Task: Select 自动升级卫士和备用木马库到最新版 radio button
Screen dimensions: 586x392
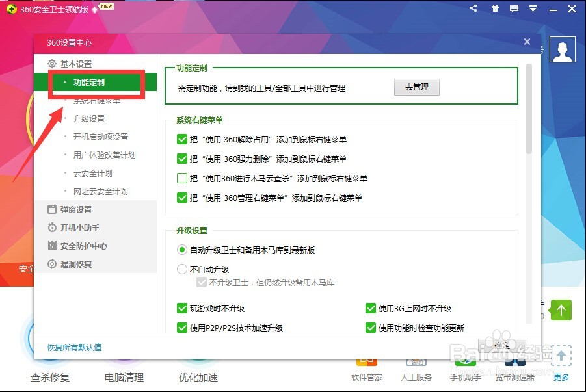Action: click(182, 250)
